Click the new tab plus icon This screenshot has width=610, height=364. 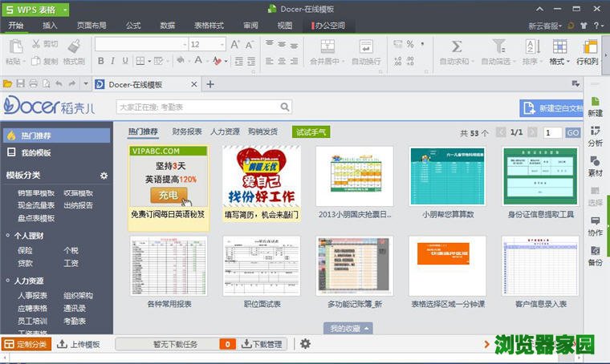click(210, 84)
